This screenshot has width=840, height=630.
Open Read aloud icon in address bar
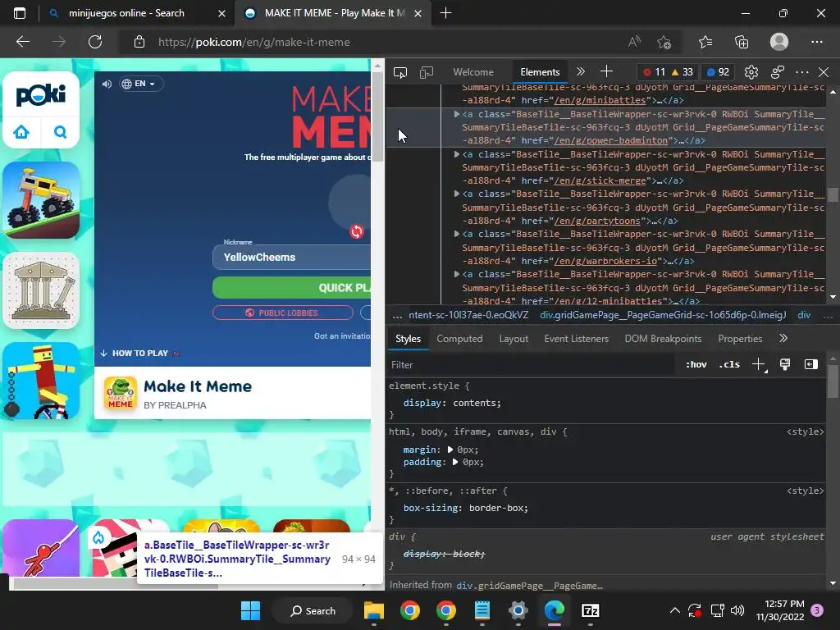(634, 42)
